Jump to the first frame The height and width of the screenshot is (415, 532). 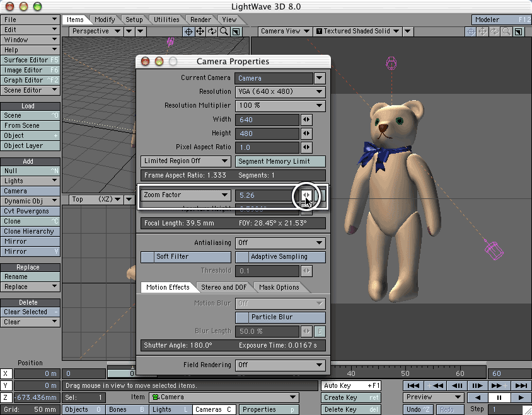413,385
